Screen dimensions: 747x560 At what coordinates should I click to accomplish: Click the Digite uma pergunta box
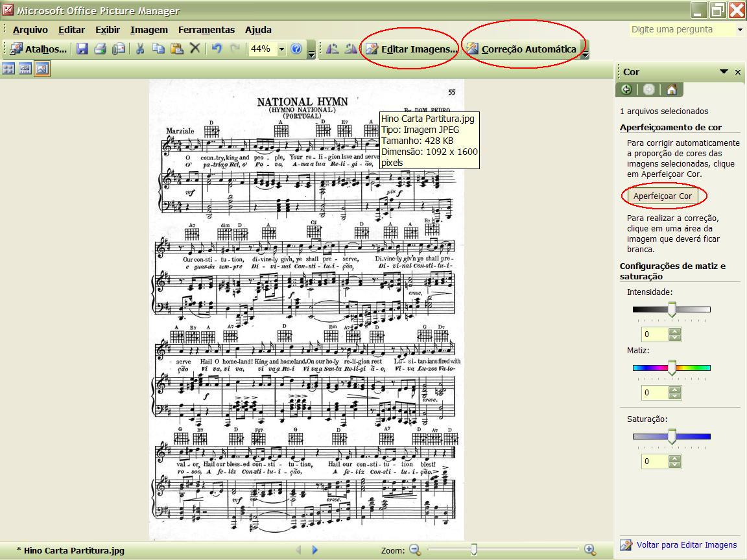[682, 30]
